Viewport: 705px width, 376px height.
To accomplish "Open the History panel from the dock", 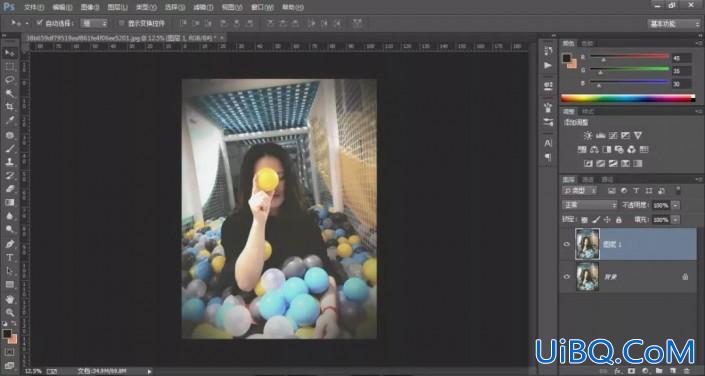I will pyautogui.click(x=548, y=50).
